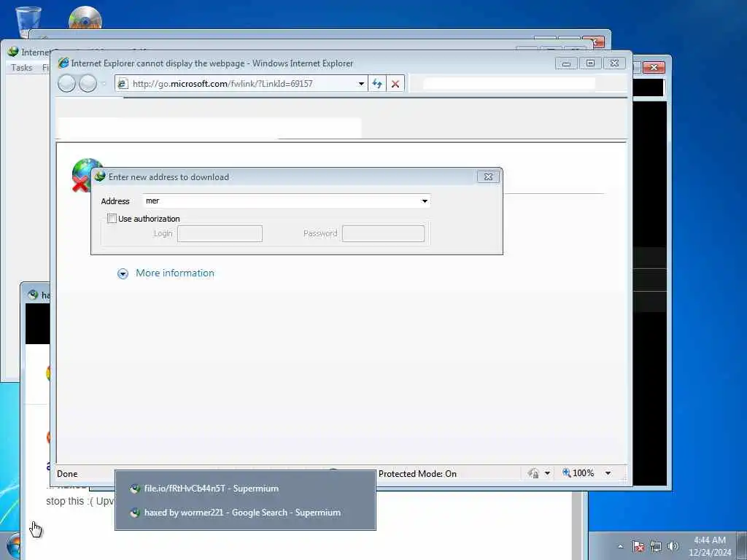Expand More information chevron icon
Image resolution: width=747 pixels, height=560 pixels.
tap(123, 274)
